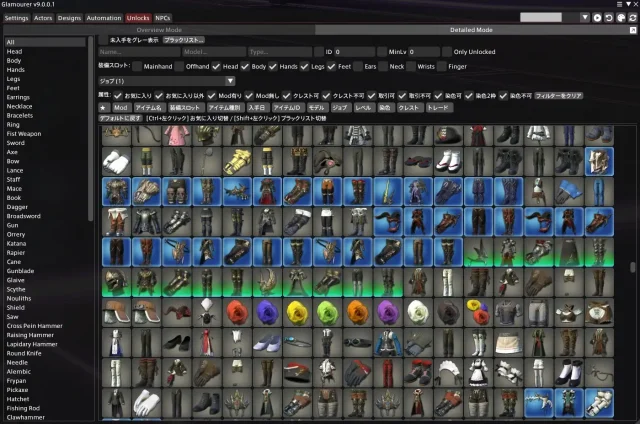Enable the Mainhand slot checkbox

click(x=138, y=66)
